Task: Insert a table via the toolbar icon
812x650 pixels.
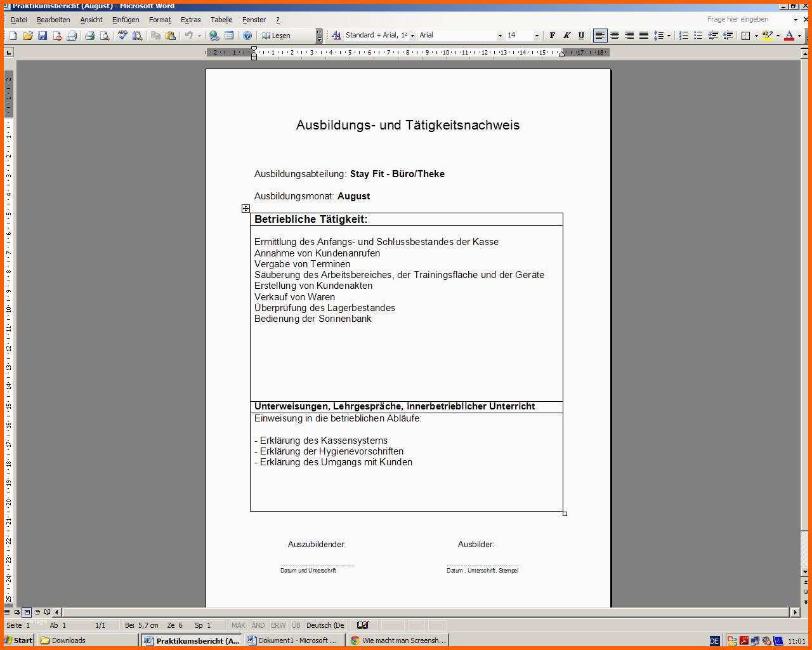Action: (x=229, y=36)
